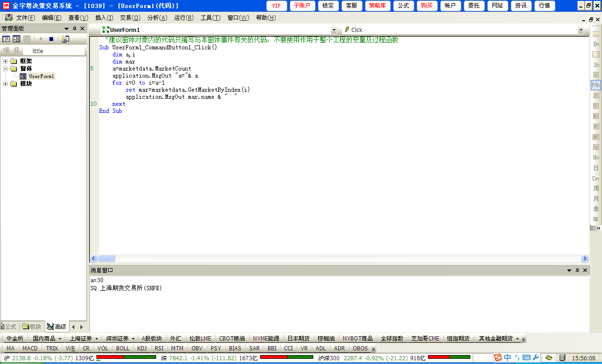The height and width of the screenshot is (364, 602).
Task: Select the 5-minute period icon
Action: click(596, 106)
